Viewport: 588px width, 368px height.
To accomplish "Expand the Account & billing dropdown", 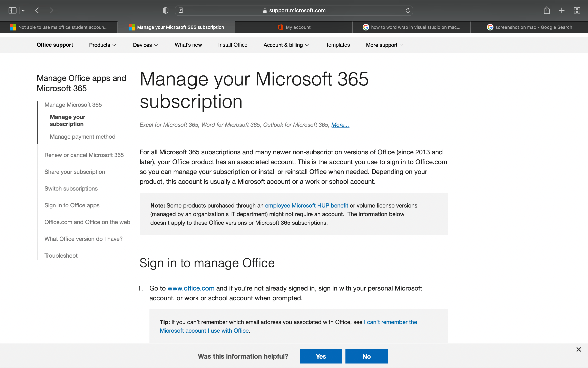I will (x=286, y=45).
